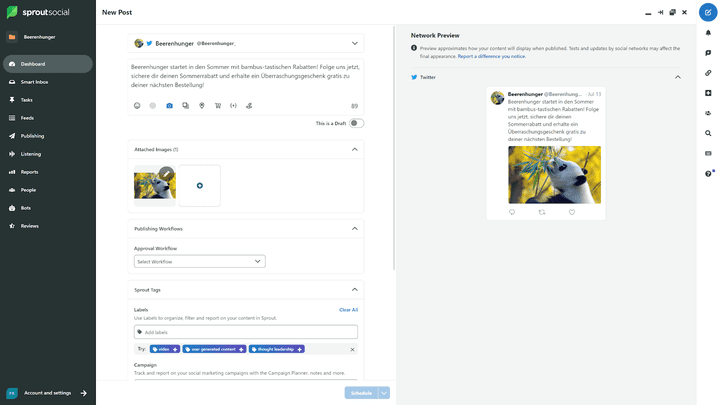
Task: Click Report a difference you notice link
Action: coord(491,56)
